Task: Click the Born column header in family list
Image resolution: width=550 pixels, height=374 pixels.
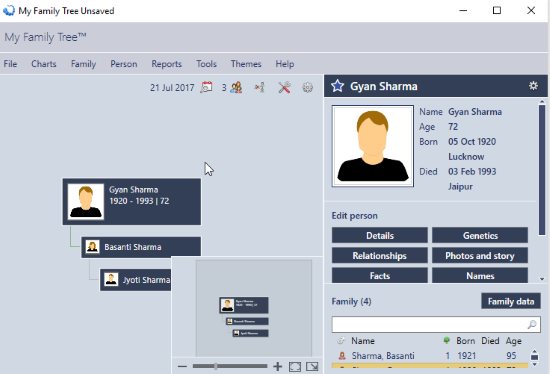Action: tap(465, 341)
